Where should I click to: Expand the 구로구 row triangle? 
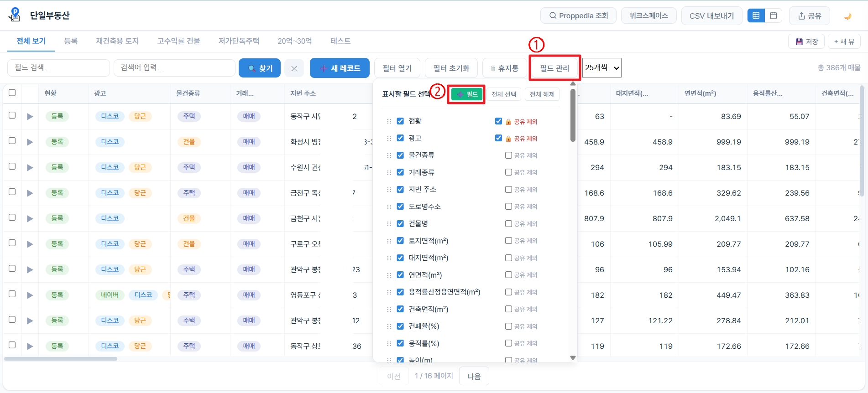tap(30, 244)
